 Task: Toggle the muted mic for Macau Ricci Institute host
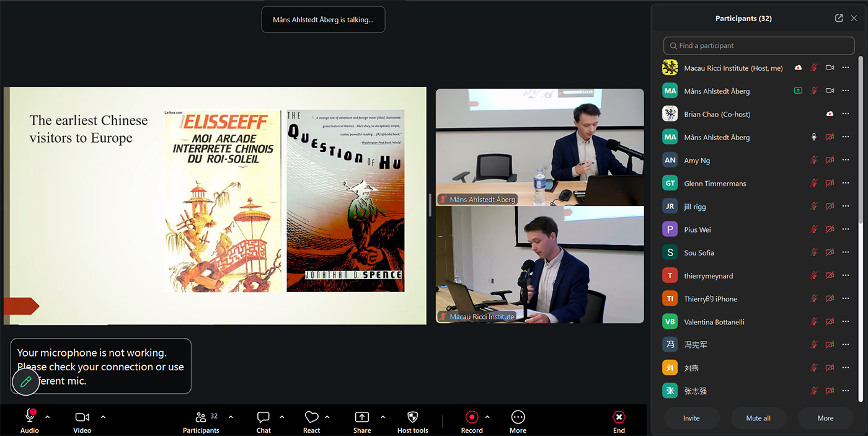point(814,68)
